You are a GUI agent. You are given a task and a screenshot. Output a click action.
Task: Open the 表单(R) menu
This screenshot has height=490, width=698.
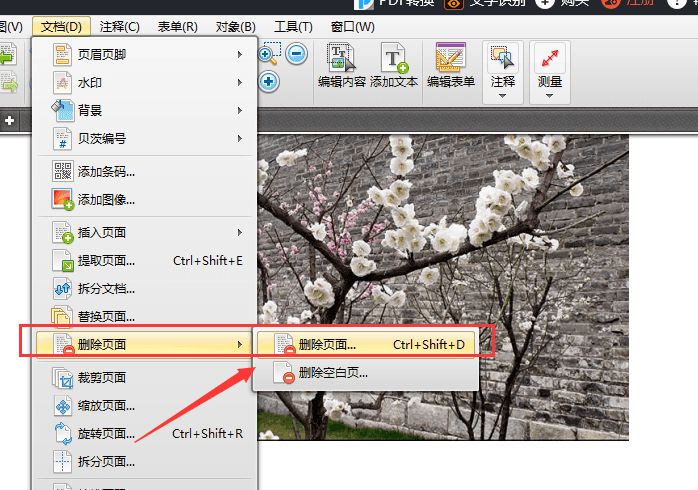[x=177, y=27]
